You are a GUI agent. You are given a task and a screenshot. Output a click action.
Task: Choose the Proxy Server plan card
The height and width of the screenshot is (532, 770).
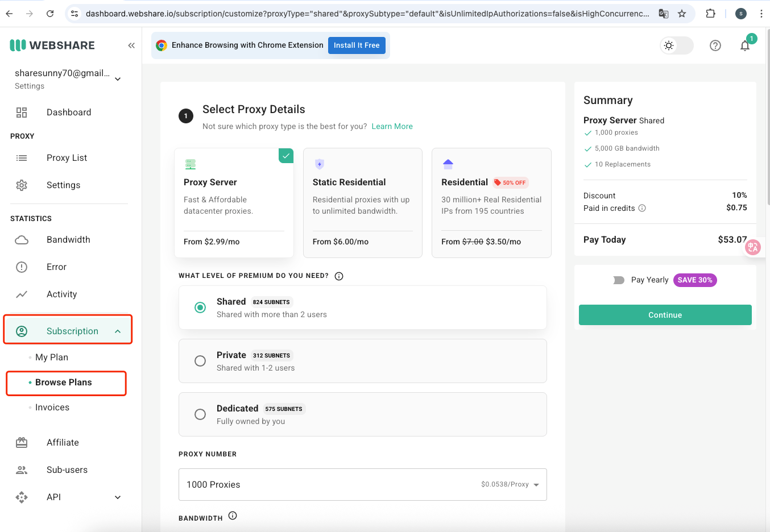(x=234, y=203)
